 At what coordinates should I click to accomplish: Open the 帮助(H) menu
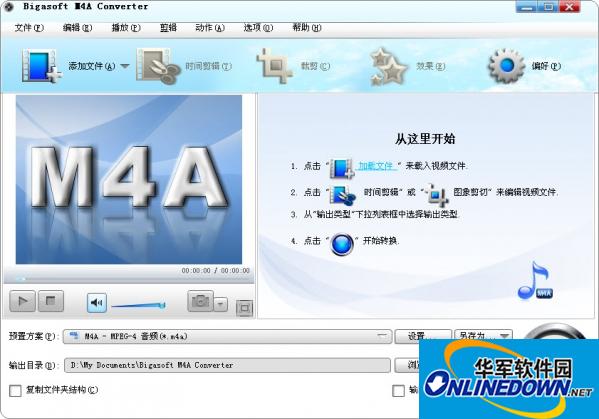307,28
